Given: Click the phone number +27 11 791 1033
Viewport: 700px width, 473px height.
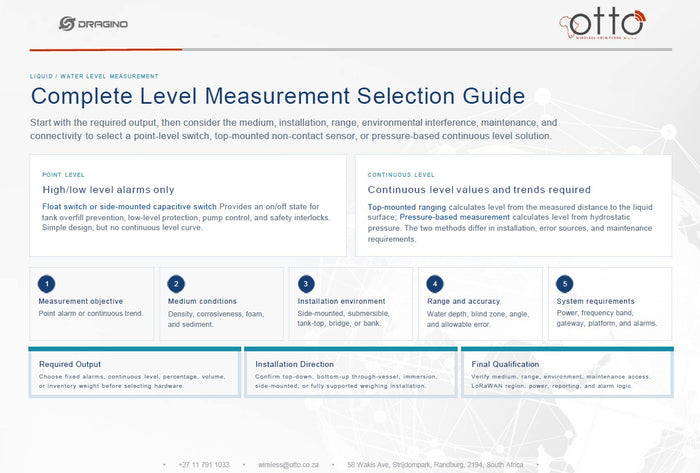Looking at the screenshot, I should pos(204,465).
